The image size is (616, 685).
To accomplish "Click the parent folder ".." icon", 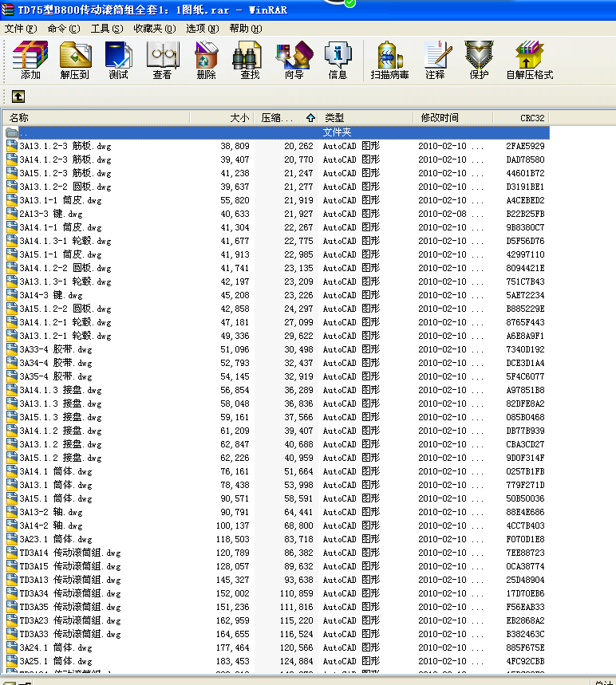I will point(12,132).
